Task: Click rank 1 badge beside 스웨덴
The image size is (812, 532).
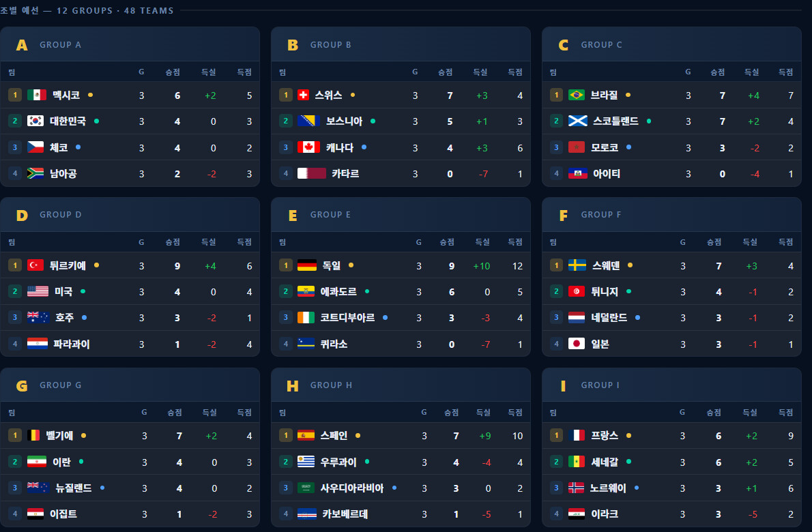Action: (x=556, y=265)
